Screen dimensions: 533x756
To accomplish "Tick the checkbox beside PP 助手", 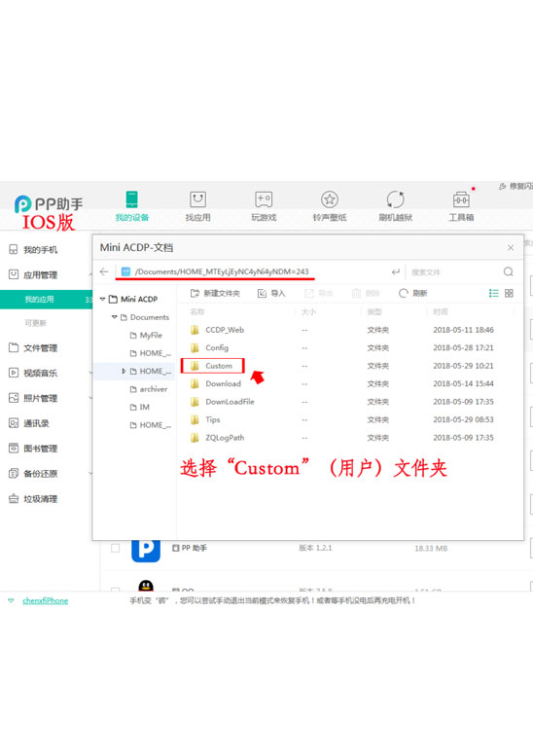I will click(x=115, y=548).
